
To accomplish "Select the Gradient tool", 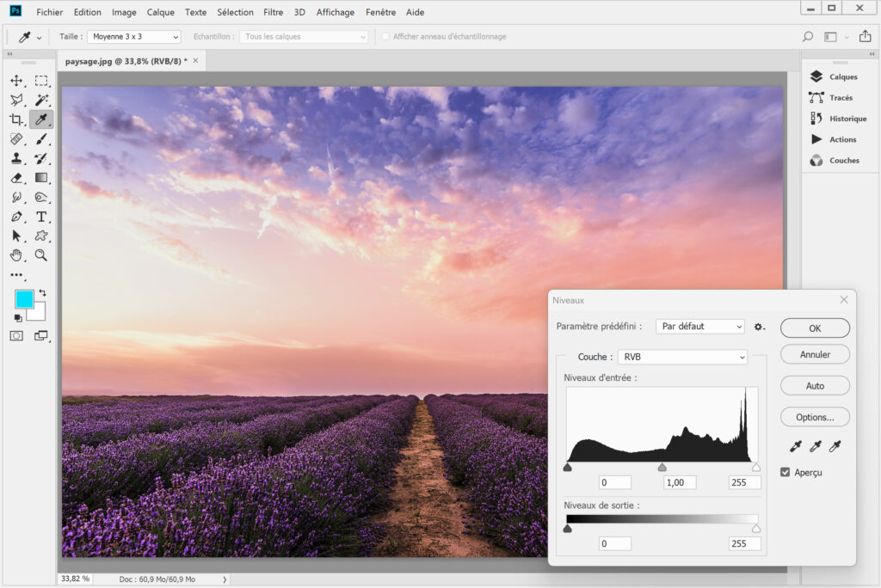I will [41, 178].
